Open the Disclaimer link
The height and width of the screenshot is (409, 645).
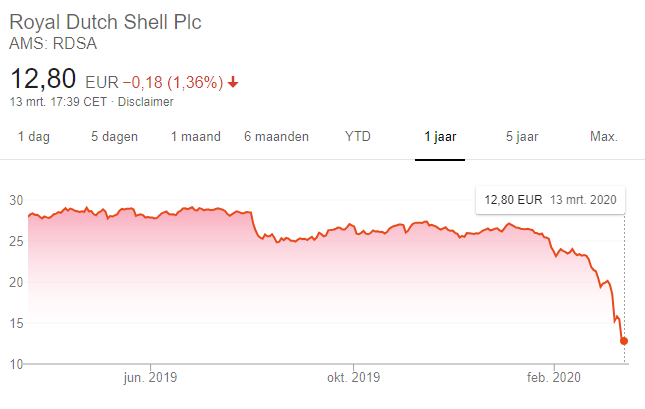click(x=147, y=102)
